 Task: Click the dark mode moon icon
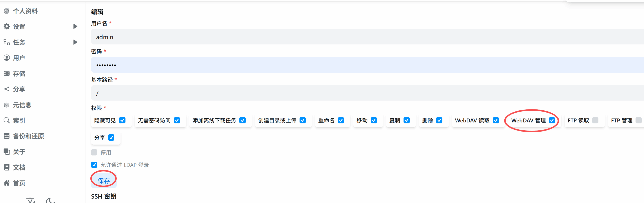coord(50,200)
